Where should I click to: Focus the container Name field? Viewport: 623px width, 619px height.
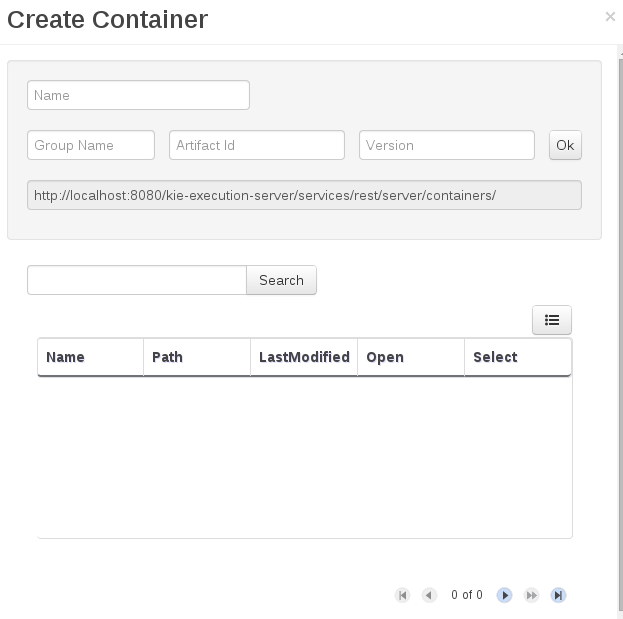(x=138, y=95)
